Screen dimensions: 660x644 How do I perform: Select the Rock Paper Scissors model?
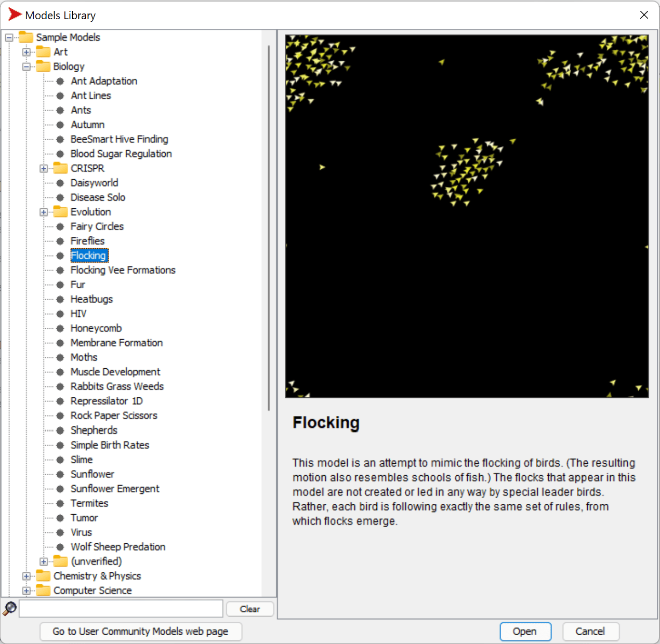[114, 415]
